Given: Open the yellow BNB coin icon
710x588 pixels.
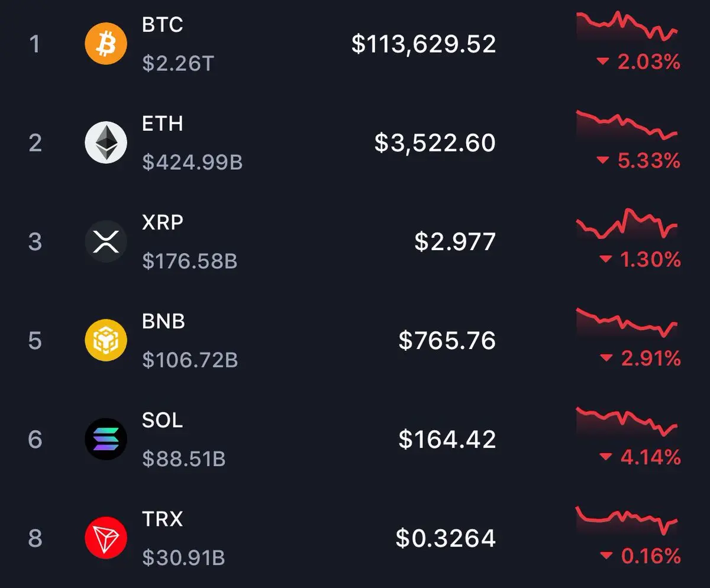Looking at the screenshot, I should coord(106,340).
